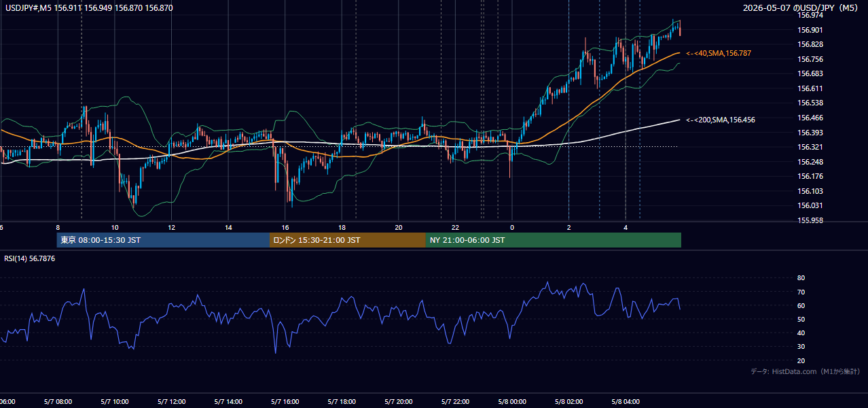Click price axis value 156.393
This screenshot has height=408, width=868.
tap(810, 133)
